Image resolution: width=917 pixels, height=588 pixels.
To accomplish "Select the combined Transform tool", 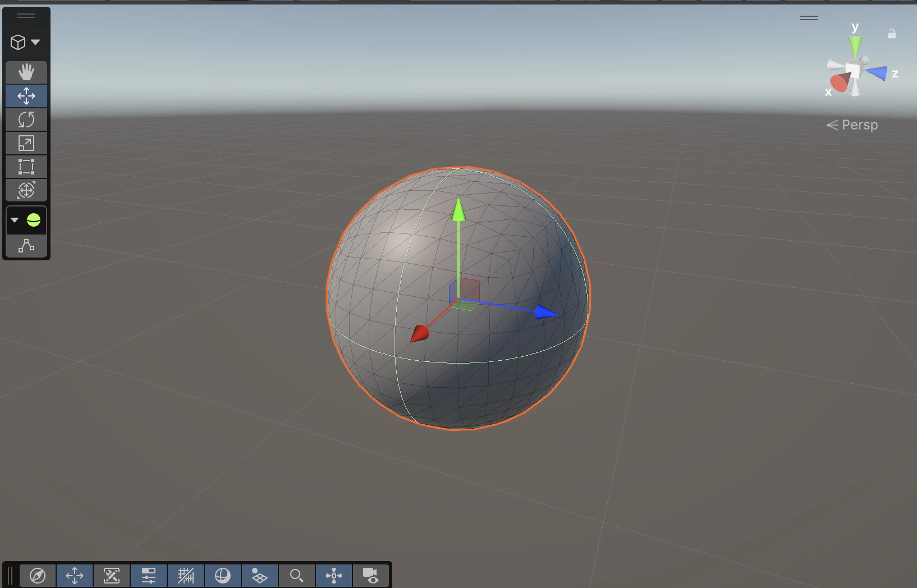I will [26, 190].
